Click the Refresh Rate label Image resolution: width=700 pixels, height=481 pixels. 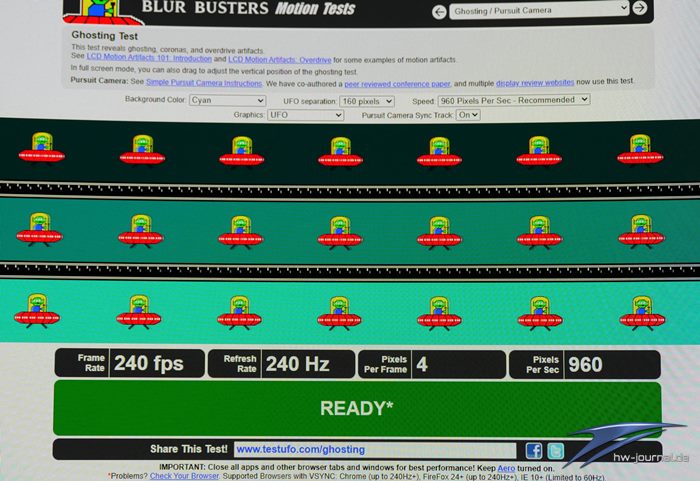pos(240,364)
